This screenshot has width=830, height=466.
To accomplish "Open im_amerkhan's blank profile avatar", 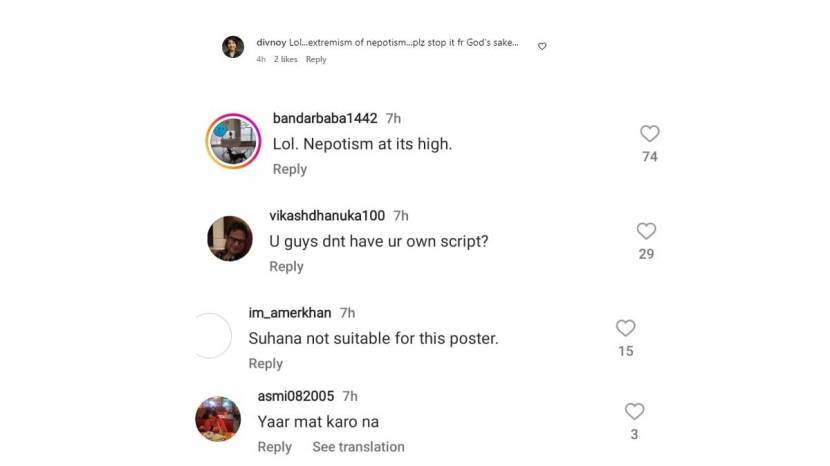I will click(x=210, y=336).
